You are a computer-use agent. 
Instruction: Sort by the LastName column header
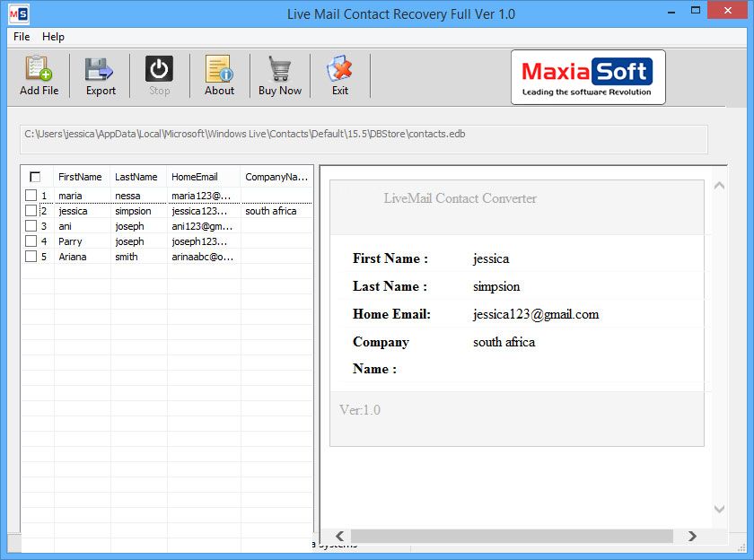tap(138, 177)
